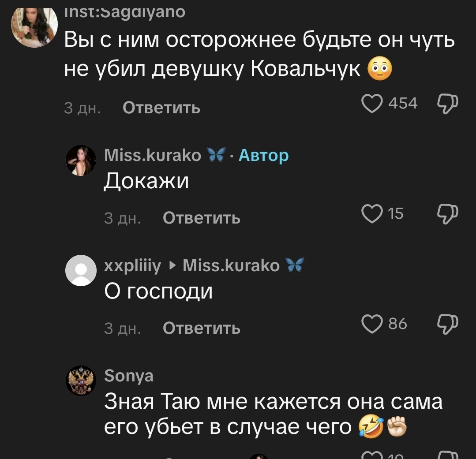Reply to the Ковальчук comment
Screen dimensions: 476x459
coord(161,108)
